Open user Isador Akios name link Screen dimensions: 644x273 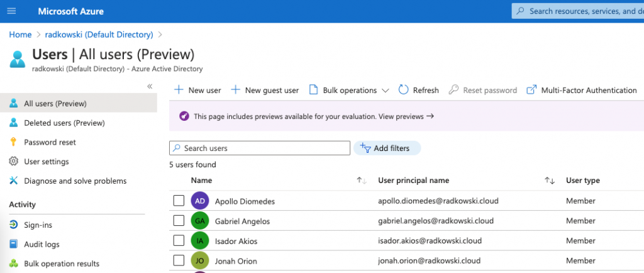(x=236, y=241)
